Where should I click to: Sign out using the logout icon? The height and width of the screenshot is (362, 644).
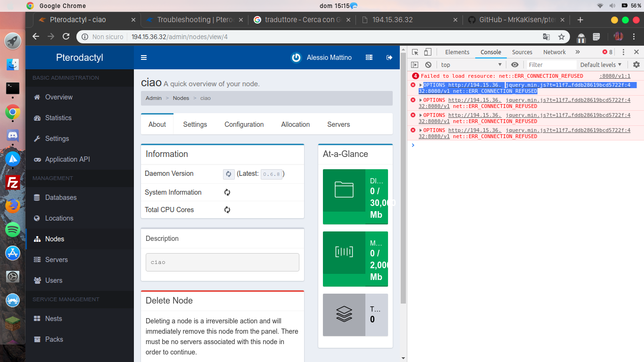[389, 57]
